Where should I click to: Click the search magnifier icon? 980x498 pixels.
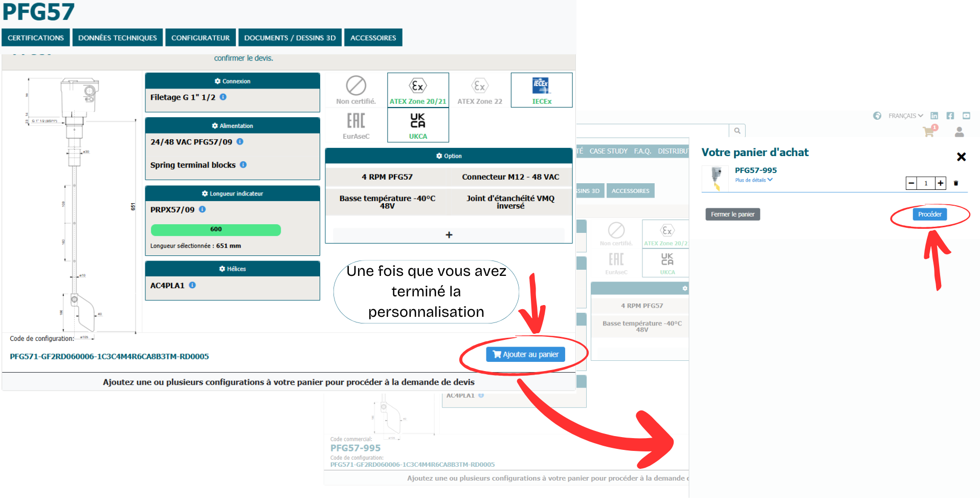pyautogui.click(x=737, y=131)
